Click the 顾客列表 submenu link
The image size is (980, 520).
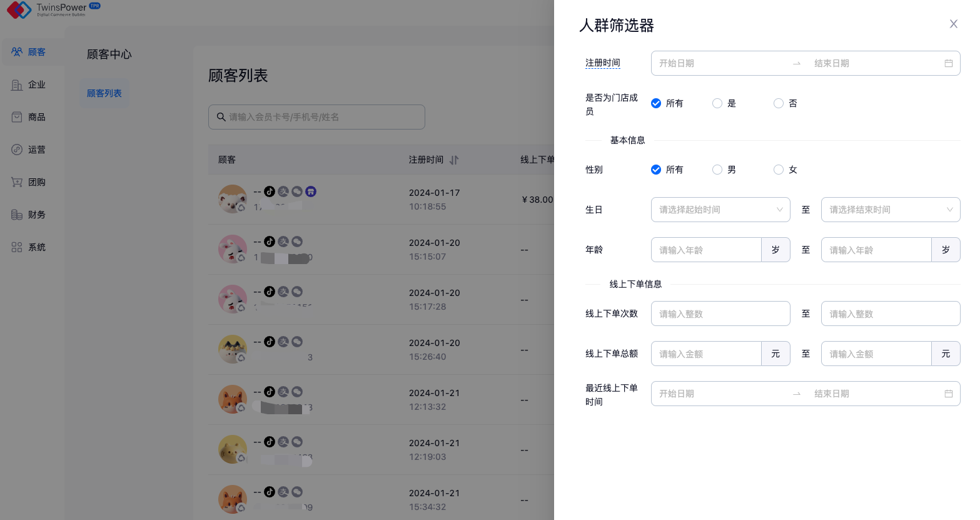pos(104,93)
